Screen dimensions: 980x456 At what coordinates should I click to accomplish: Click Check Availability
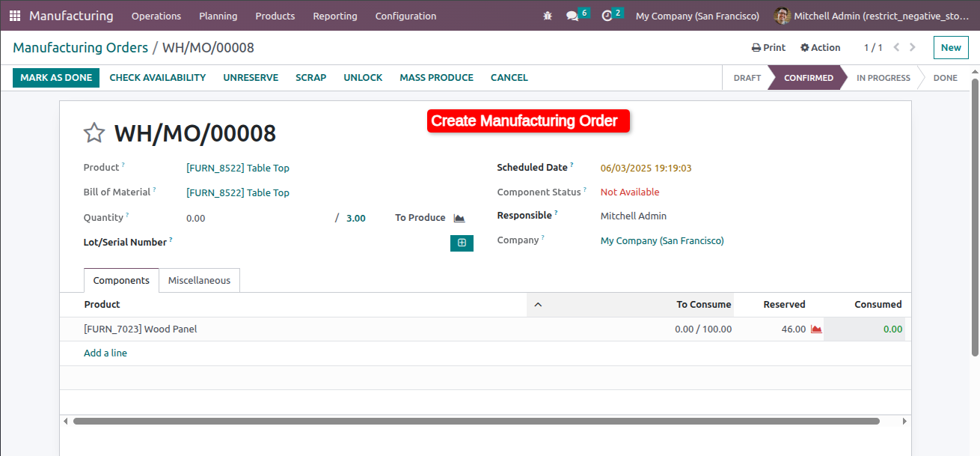point(158,78)
